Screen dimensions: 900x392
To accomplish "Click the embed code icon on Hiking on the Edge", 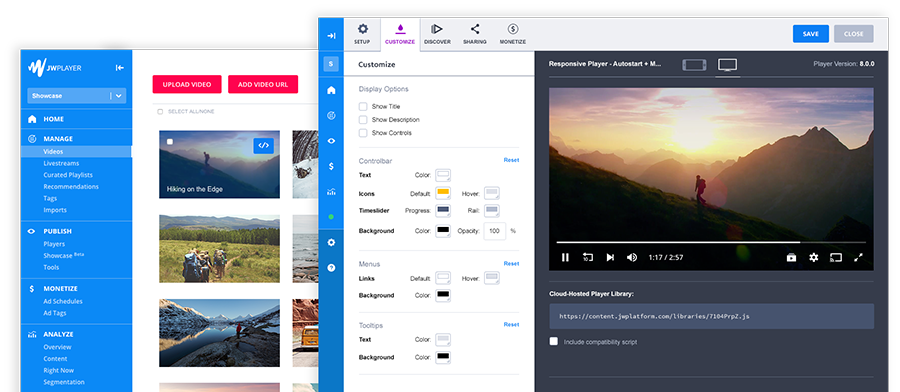I will click(263, 146).
